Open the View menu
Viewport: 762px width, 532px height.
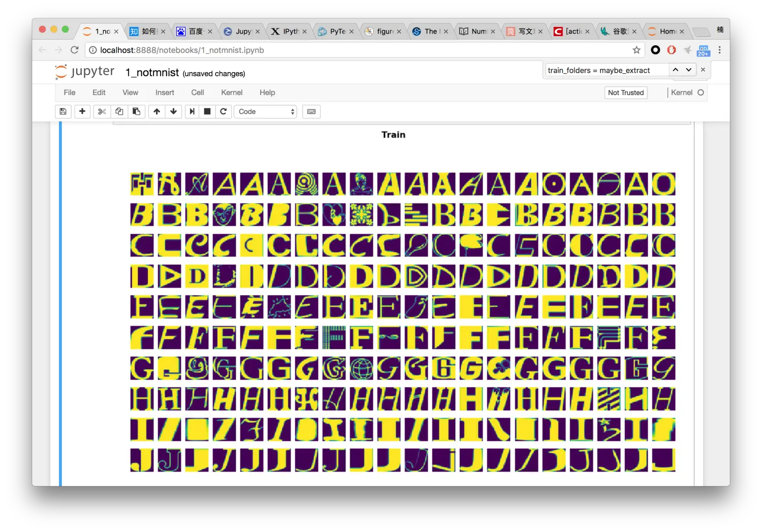[130, 92]
